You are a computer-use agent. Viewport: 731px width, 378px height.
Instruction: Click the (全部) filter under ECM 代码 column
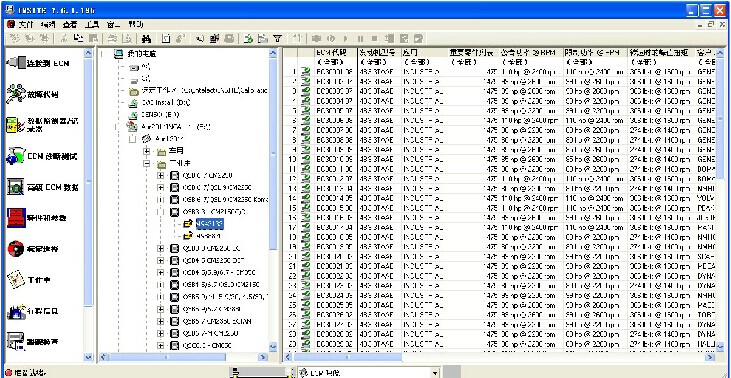pos(330,62)
